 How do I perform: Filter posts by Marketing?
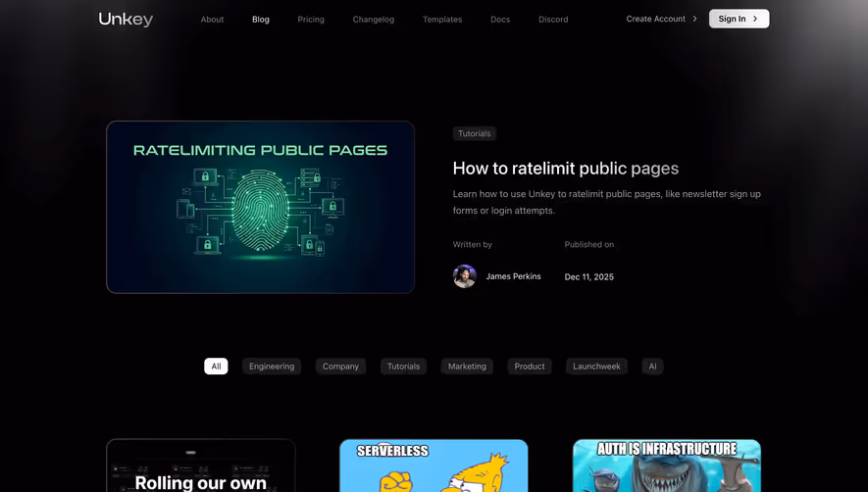pyautogui.click(x=467, y=367)
